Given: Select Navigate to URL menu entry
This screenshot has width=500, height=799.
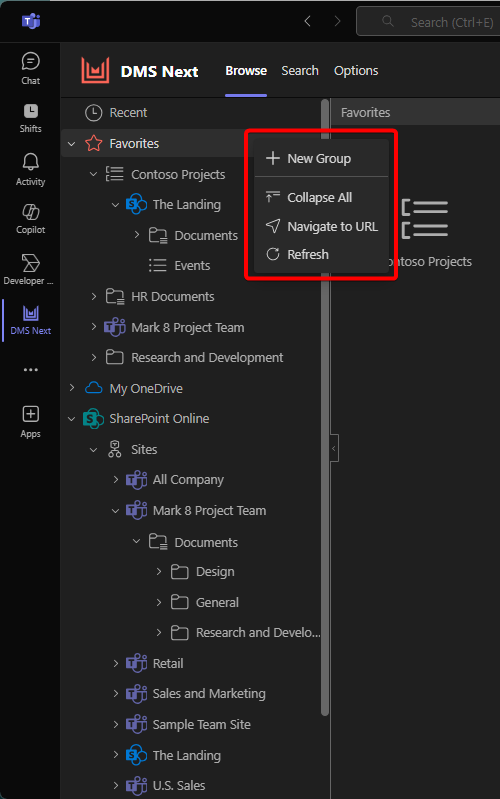Looking at the screenshot, I should [321, 226].
